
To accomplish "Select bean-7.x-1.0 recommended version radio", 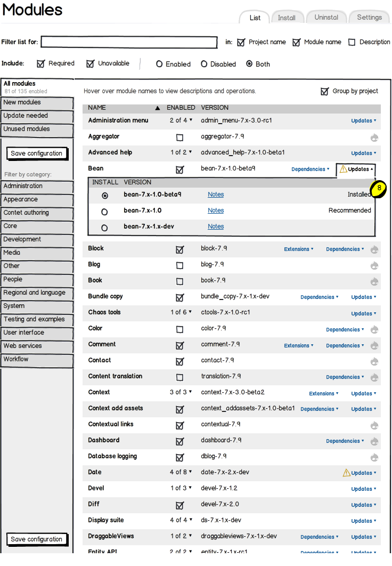I will coord(104,212).
